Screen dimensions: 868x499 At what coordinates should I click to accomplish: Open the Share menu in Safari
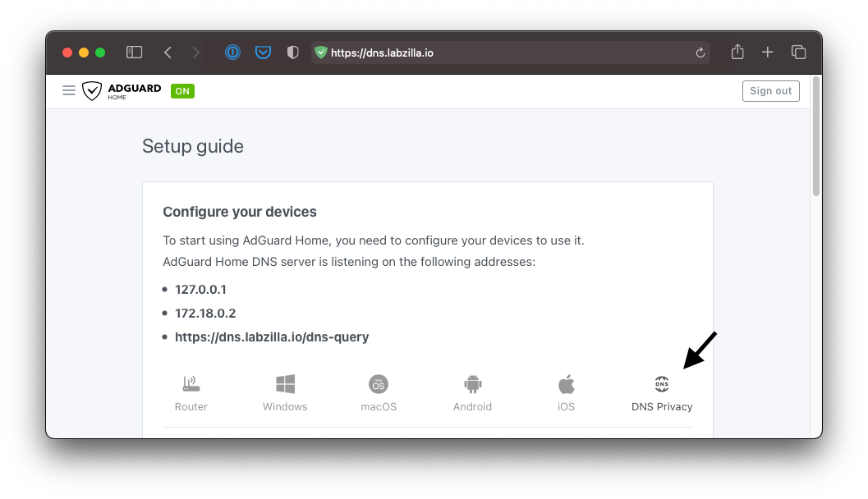click(737, 53)
